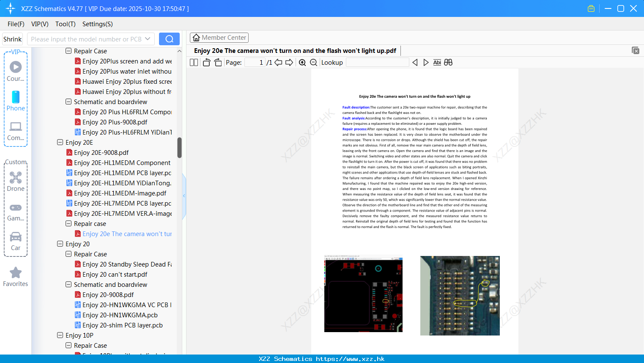Click the model number search field
The width and height of the screenshot is (644, 363).
[x=86, y=39]
